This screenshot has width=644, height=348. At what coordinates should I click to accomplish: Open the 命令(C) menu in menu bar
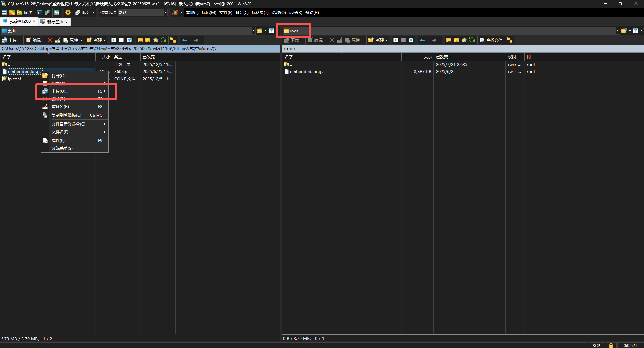pyautogui.click(x=242, y=12)
